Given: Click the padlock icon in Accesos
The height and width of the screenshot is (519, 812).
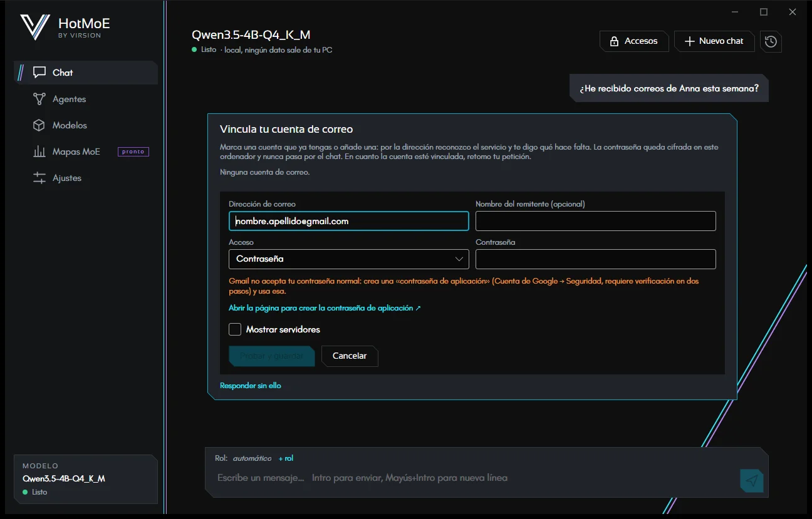Looking at the screenshot, I should pyautogui.click(x=614, y=41).
